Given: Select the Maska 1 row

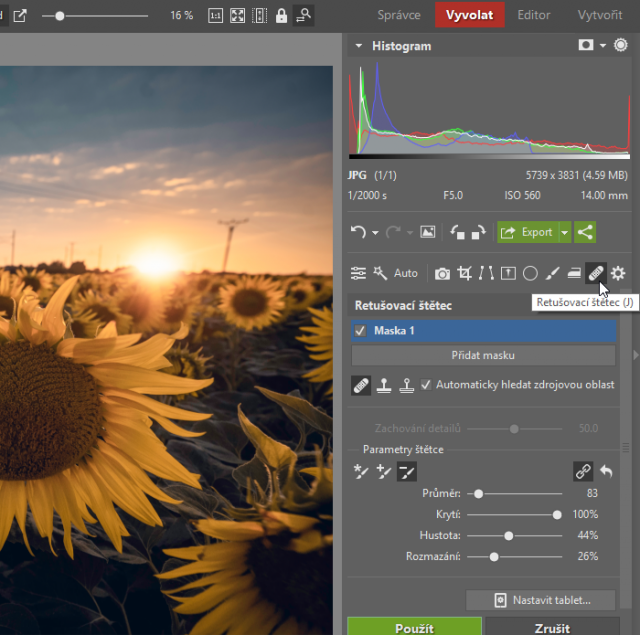Looking at the screenshot, I should (484, 331).
